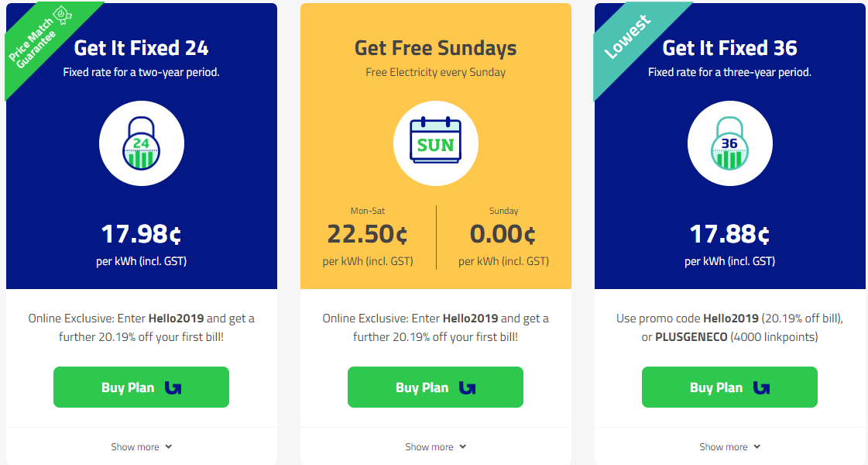The width and height of the screenshot is (868, 465).
Task: Select the Get Free Sundays heading
Action: click(435, 48)
